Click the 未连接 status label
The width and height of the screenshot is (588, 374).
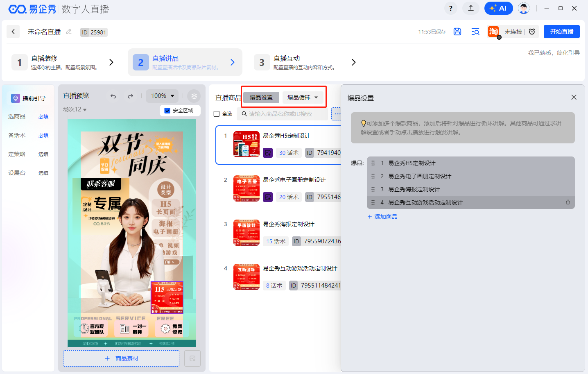(x=513, y=32)
